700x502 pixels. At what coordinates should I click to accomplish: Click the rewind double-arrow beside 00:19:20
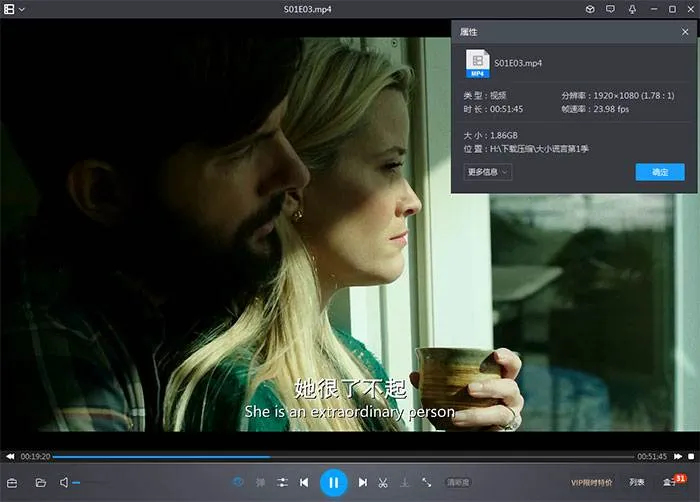[x=10, y=456]
